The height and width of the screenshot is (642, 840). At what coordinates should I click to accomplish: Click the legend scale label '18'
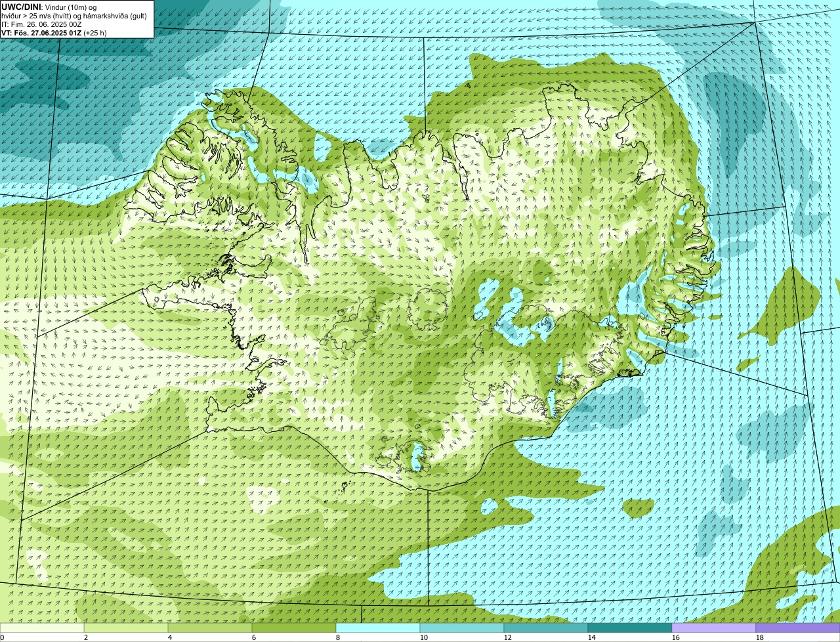[760, 637]
